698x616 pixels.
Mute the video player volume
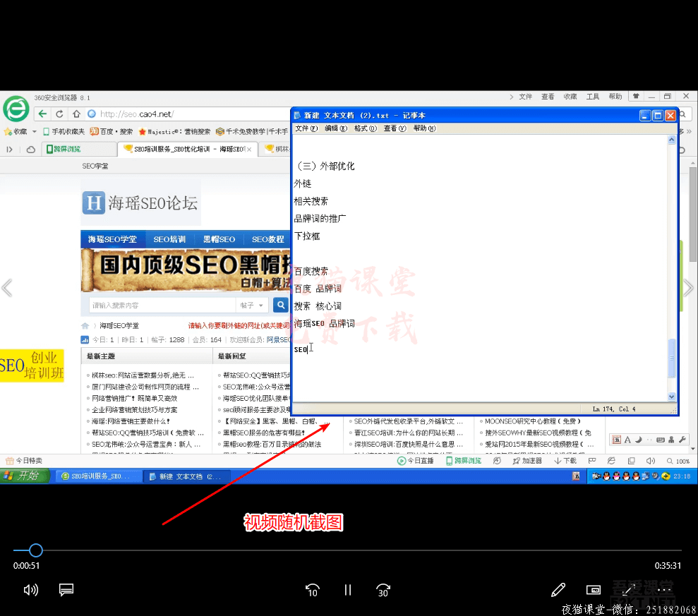click(x=31, y=590)
